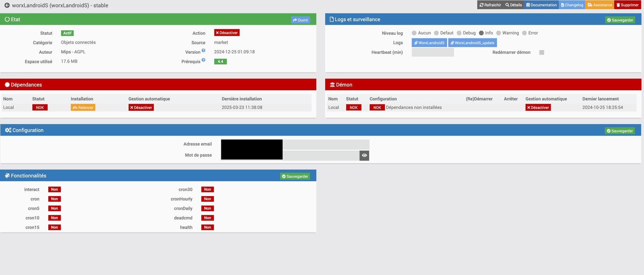Image resolution: width=644 pixels, height=275 pixels.
Task: Click the Dépendances non installées message
Action: pos(414,107)
